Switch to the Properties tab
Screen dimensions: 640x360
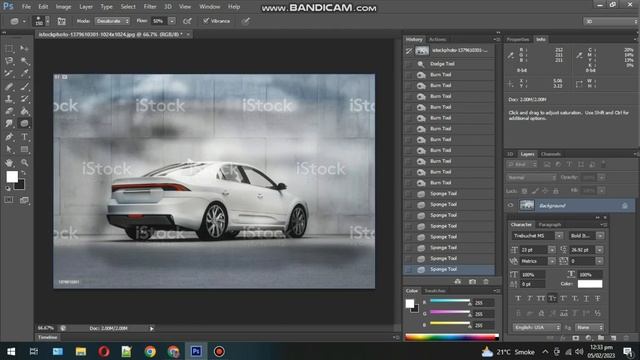pyautogui.click(x=518, y=40)
